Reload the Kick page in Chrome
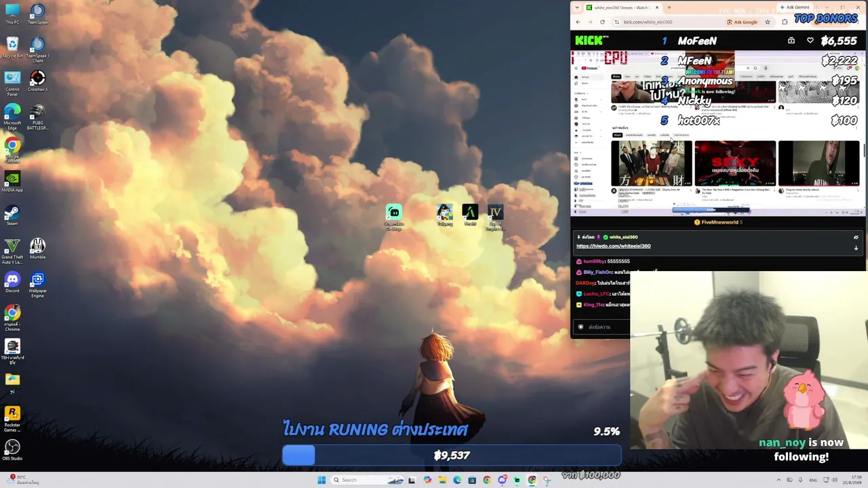The width and height of the screenshot is (868, 488). [x=602, y=22]
